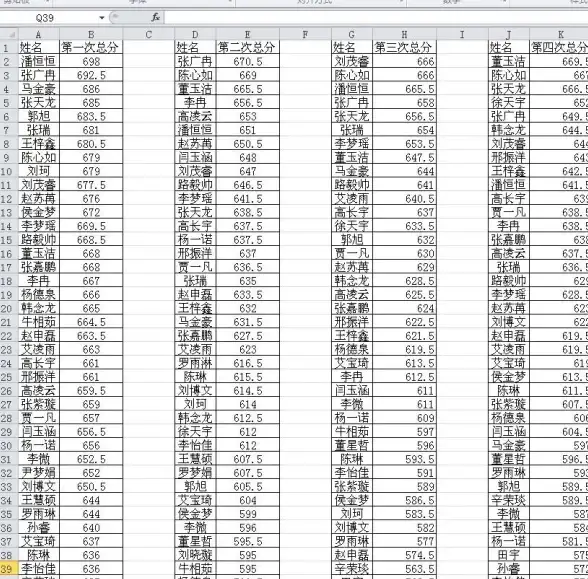
Task: Select the cell with score 698
Action: [91, 61]
